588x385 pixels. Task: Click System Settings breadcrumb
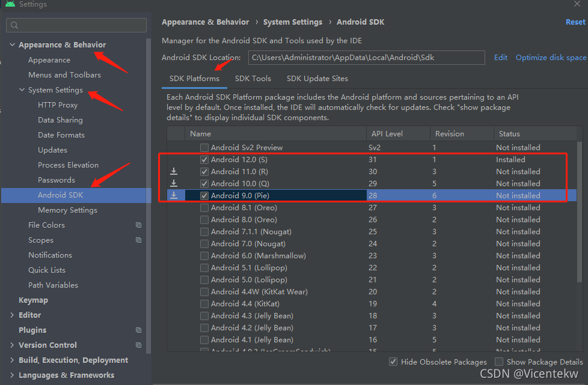tap(293, 22)
